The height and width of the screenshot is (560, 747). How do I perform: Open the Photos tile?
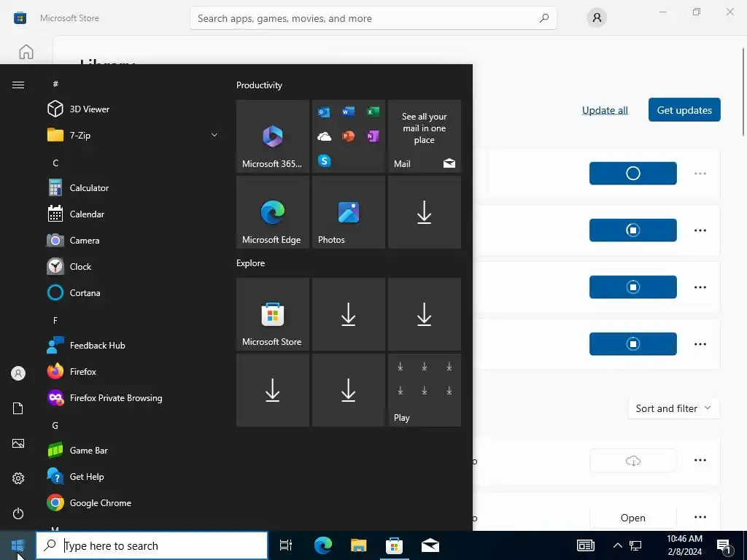pyautogui.click(x=348, y=212)
